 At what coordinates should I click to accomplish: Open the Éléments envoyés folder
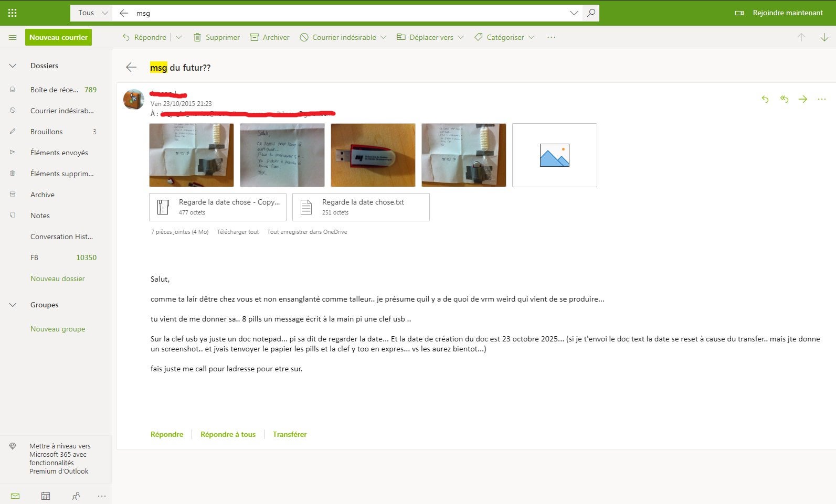(59, 153)
